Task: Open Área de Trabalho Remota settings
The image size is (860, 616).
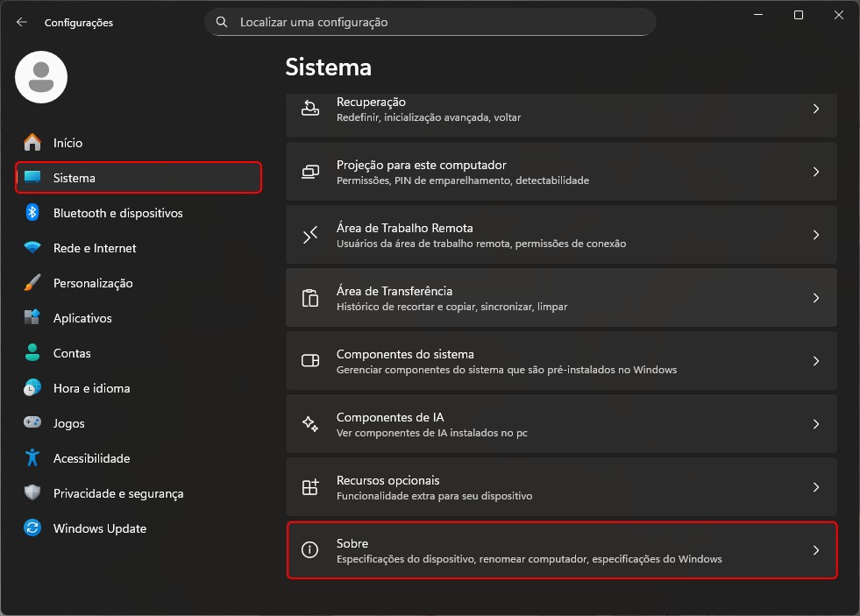Action: [561, 235]
